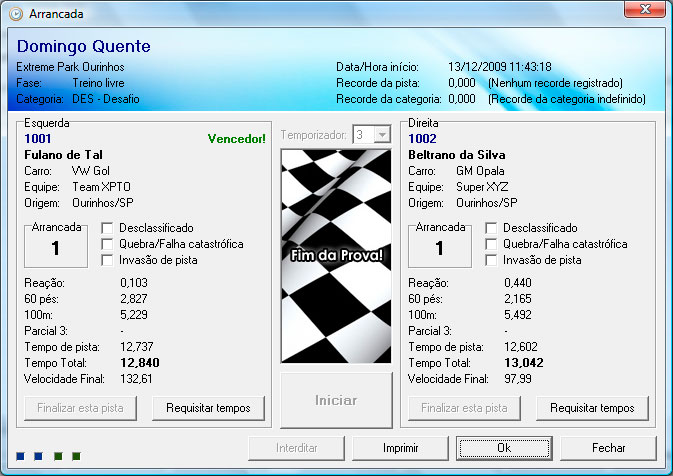
Task: Click the Arrancada window title bar icon
Action: click(x=14, y=14)
